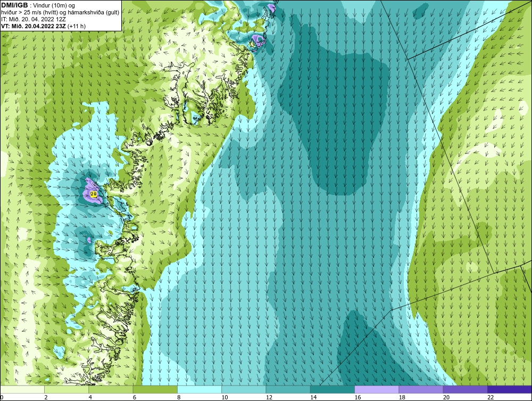Pick the 18–20 m/s purple swatch
This screenshot has width=532, height=401.
[x=421, y=389]
